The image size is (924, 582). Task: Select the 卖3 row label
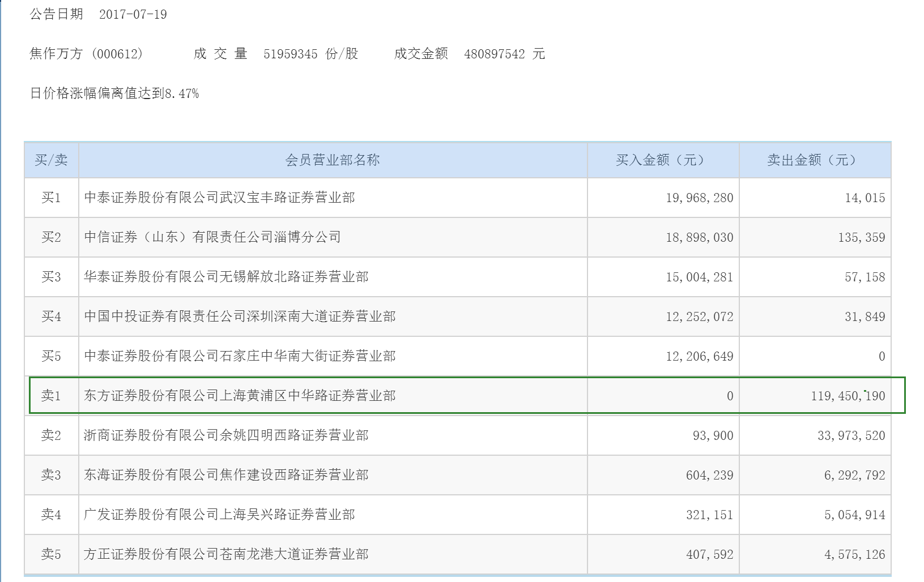[51, 475]
